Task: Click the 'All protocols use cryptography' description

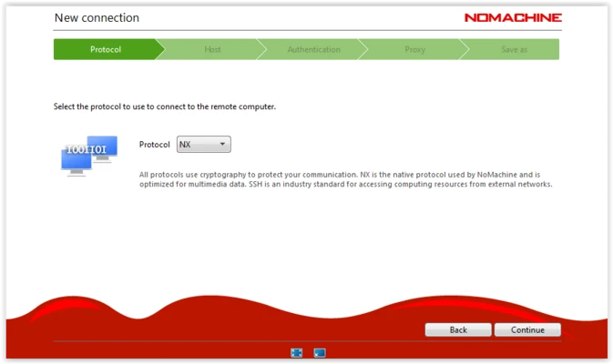Action: coord(345,179)
